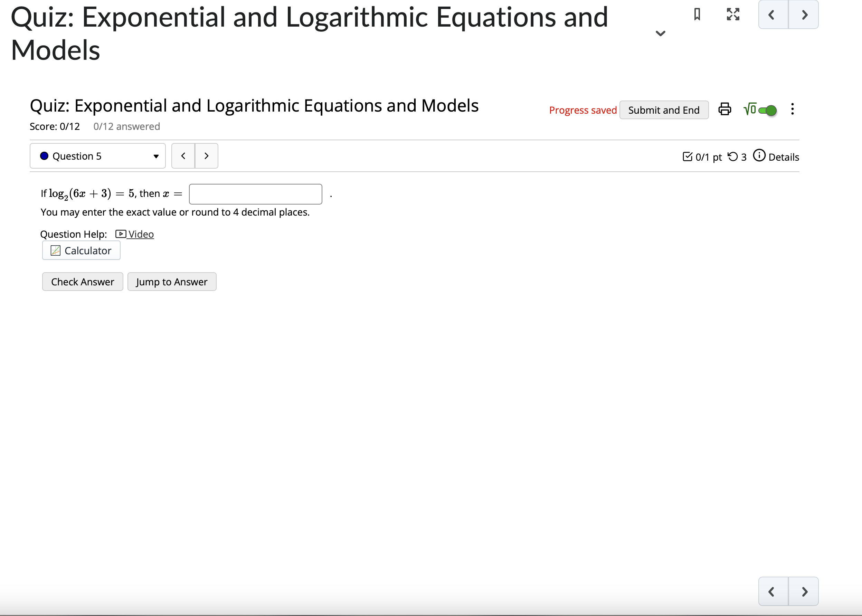The width and height of the screenshot is (862, 616).
Task: Toggle the 0/1 pt checkbox icon
Action: point(688,156)
